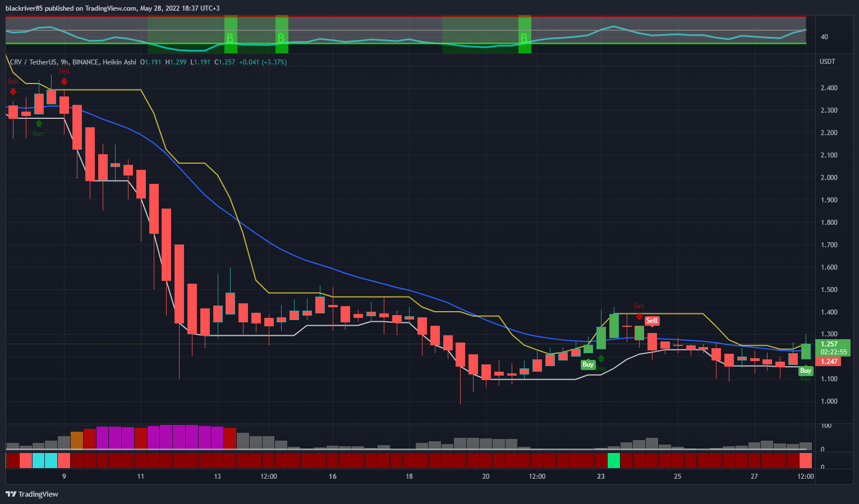Click the CRV / TetherUS symbol legend
The image size is (859, 504).
click(73, 62)
